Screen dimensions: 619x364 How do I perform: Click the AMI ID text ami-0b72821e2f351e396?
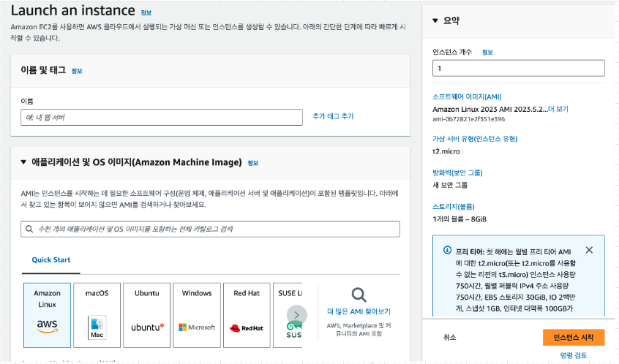[x=468, y=119]
